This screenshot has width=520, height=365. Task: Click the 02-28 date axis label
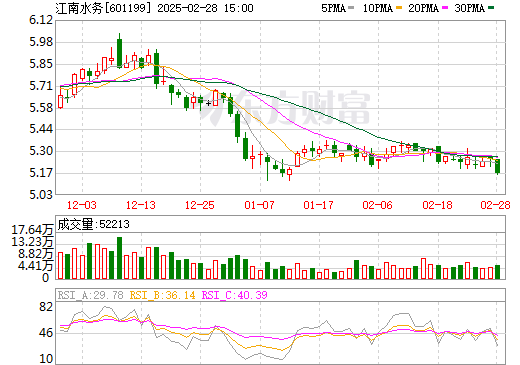pyautogui.click(x=495, y=205)
